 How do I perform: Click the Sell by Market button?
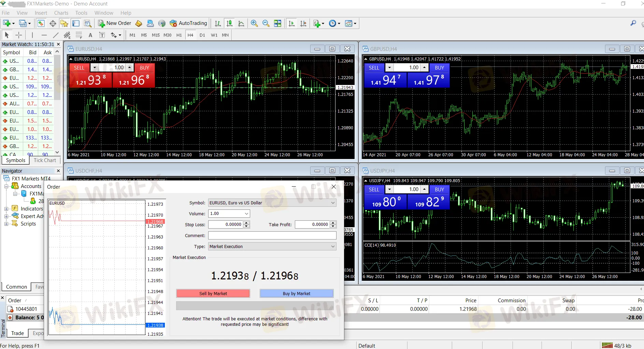point(213,293)
